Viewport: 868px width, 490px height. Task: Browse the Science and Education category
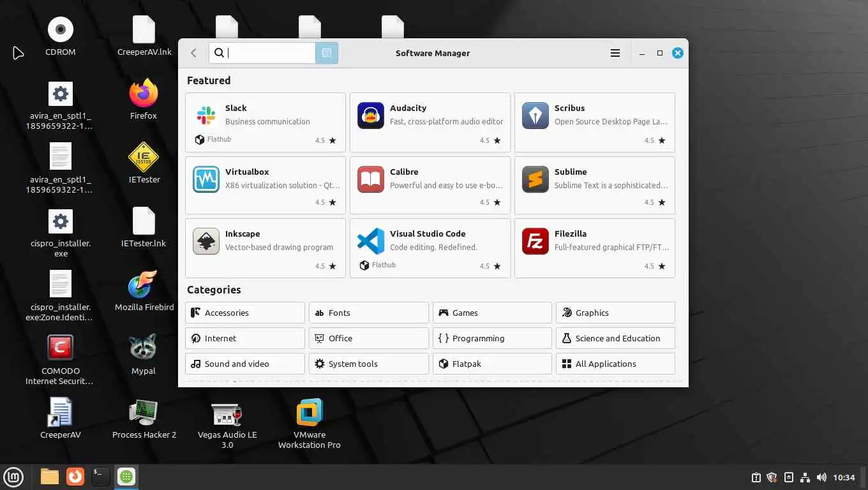pos(615,338)
